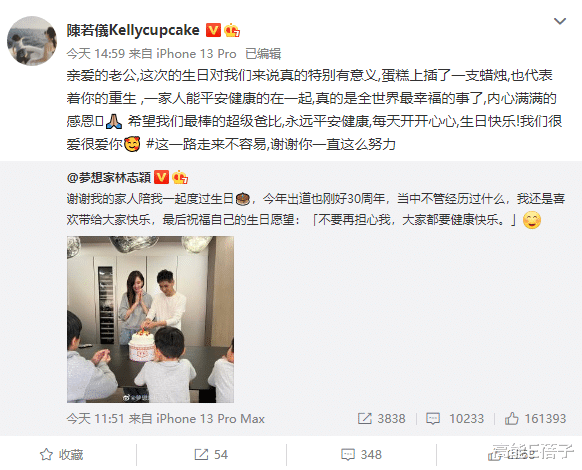This screenshot has width=582, height=470.
Task: Click crown badge next to 梦想家林志颖
Action: click(180, 177)
